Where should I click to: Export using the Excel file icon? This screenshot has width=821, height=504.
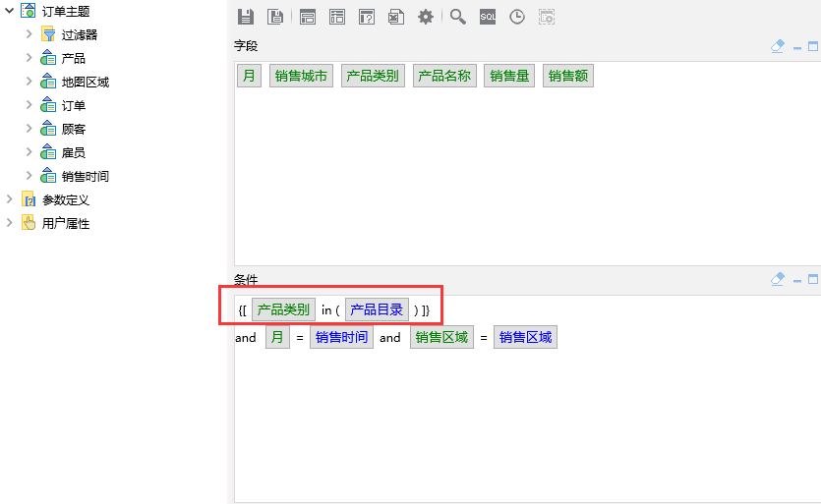[396, 17]
